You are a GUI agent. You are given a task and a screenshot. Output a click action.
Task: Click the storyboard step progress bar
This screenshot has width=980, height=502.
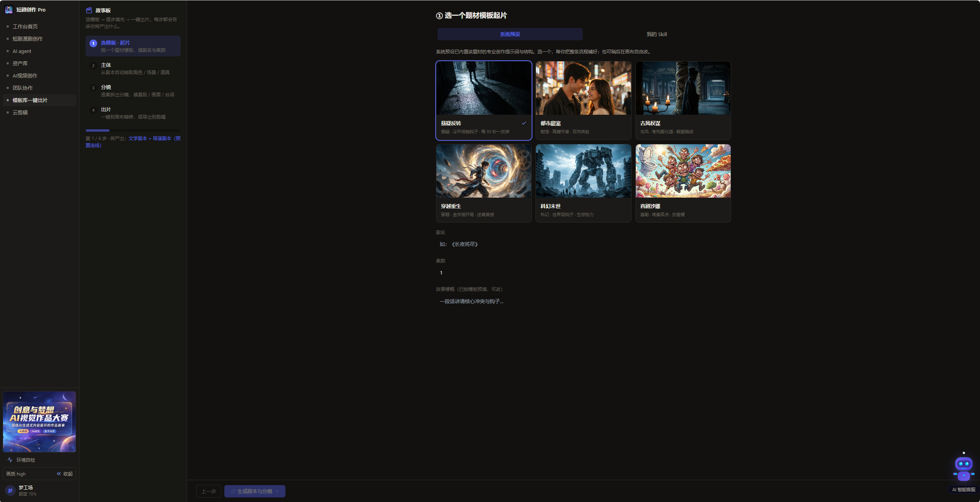(133, 130)
